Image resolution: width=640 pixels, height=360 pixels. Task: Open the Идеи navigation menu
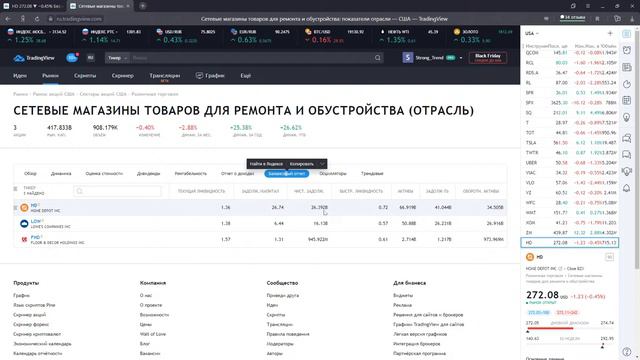click(x=20, y=76)
